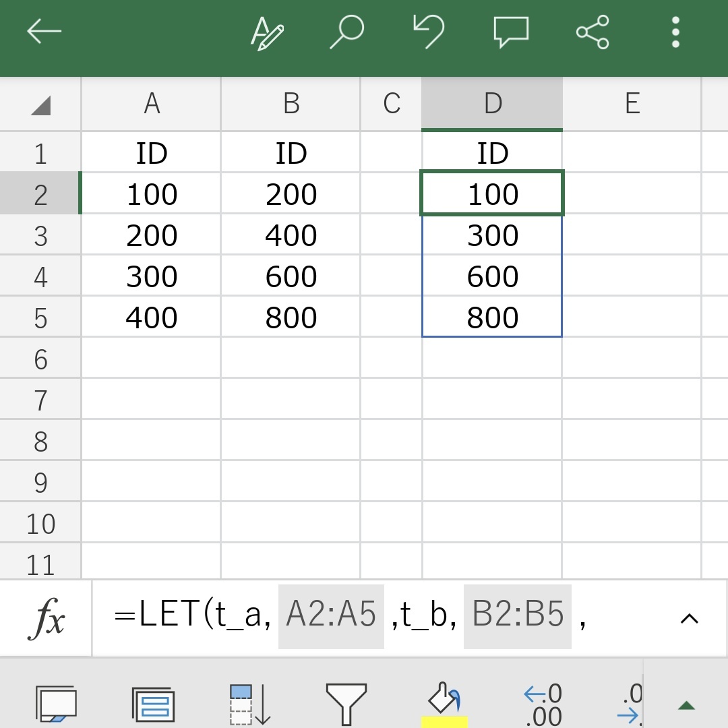Share the workbook
728x728 pixels.
593,32
